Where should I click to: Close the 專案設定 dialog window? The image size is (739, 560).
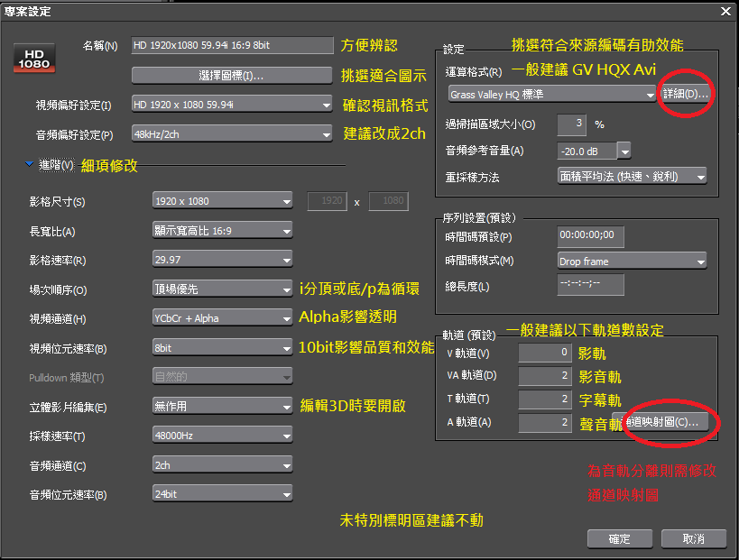point(725,11)
